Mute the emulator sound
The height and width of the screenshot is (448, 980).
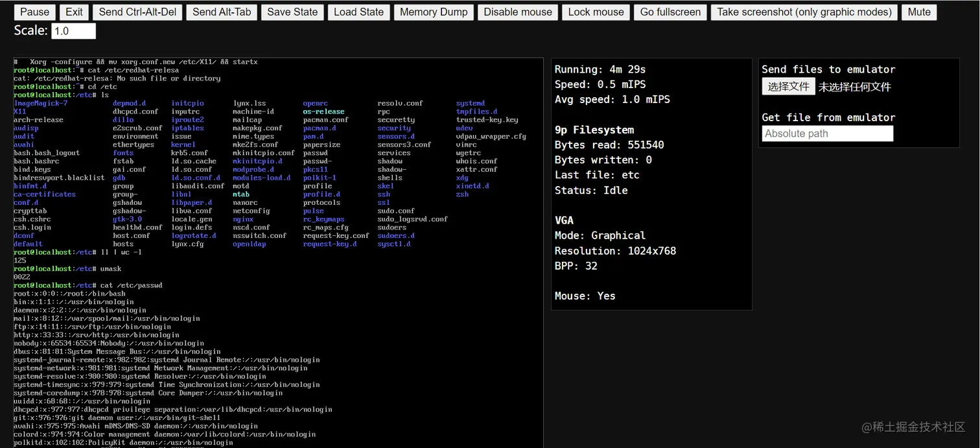[x=919, y=12]
